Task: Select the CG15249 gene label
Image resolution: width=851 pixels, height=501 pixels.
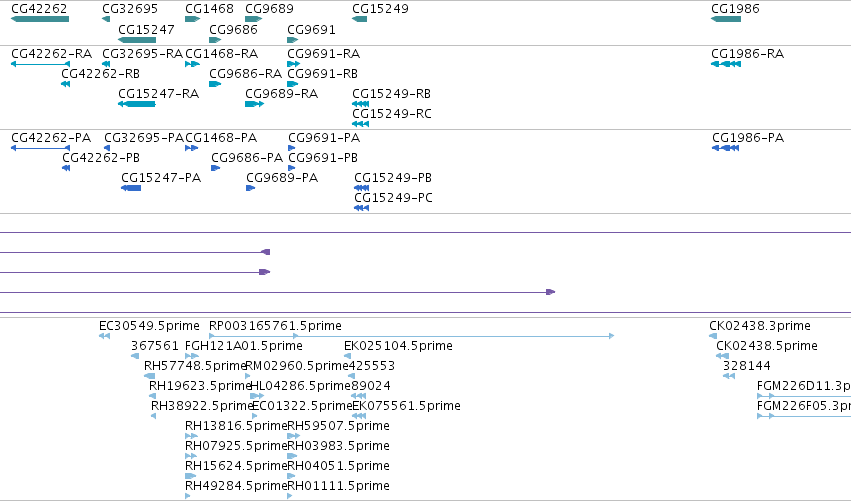Action: tap(380, 9)
